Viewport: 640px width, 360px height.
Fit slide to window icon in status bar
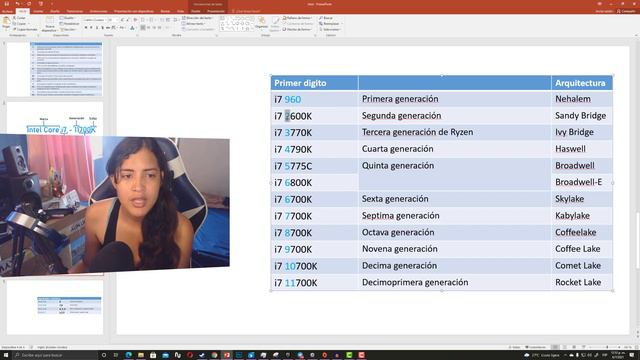click(636, 347)
